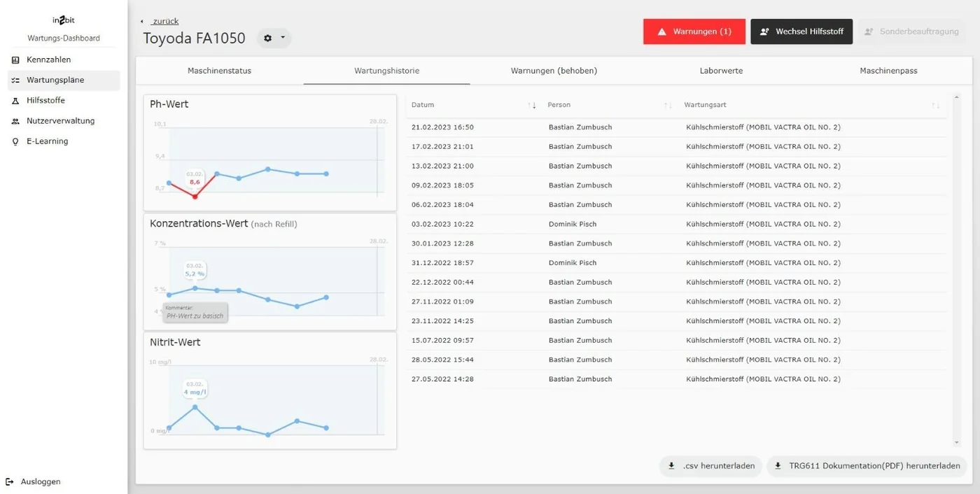Select the row dated 13.02.2023 21:00
This screenshot has height=494, width=980.
(676, 167)
